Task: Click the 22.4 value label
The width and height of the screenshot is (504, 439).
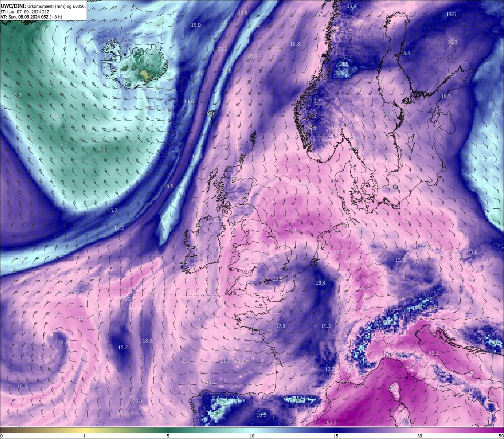Action: [x=96, y=389]
